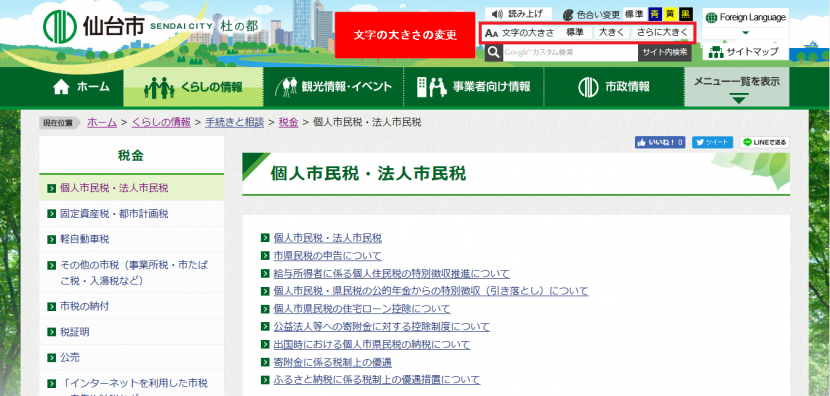The width and height of the screenshot is (830, 396).
Task: Click breadcrumb link 手続きと相談
Action: pyautogui.click(x=234, y=122)
